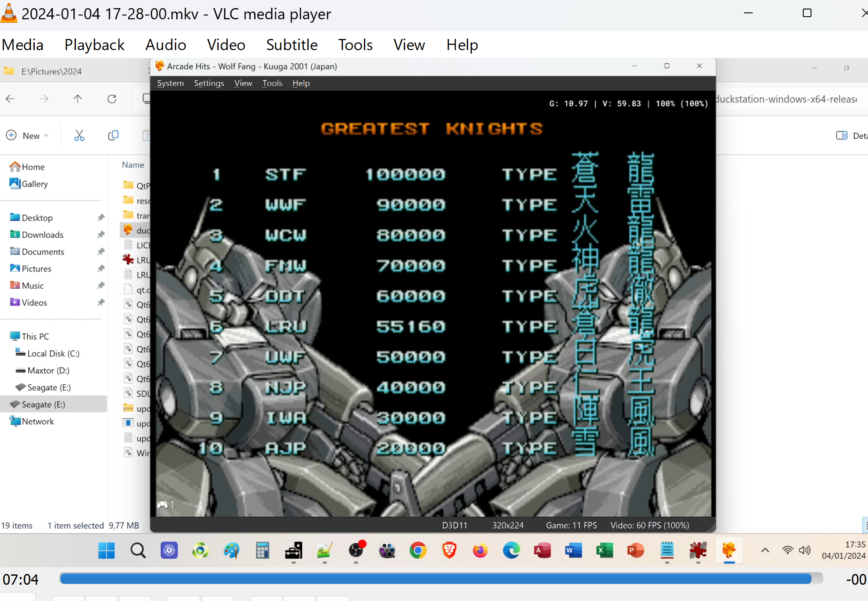Image resolution: width=868 pixels, height=601 pixels.
Task: Open Excel from the taskbar
Action: click(x=604, y=550)
